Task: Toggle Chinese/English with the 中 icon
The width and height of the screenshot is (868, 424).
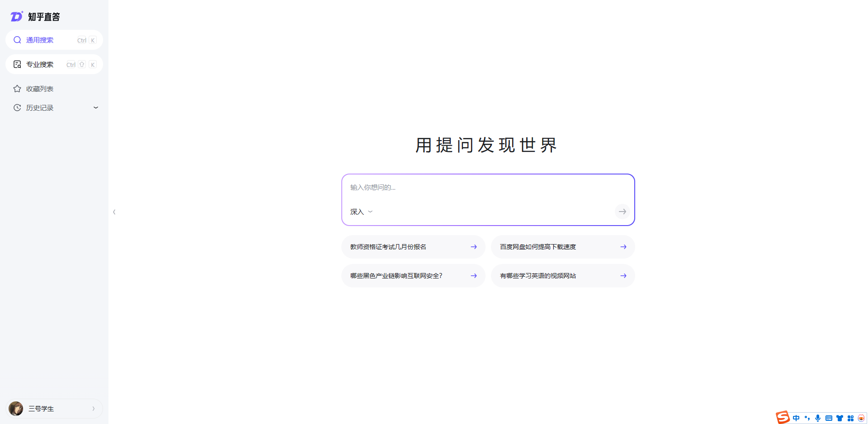Action: click(796, 418)
